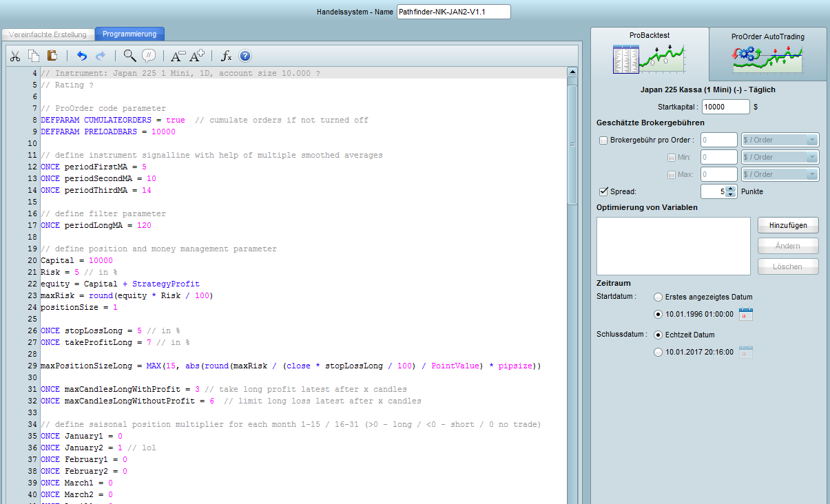Image resolution: width=830 pixels, height=504 pixels.
Task: Select Erstes angezeigtes Datum radio option
Action: pos(658,297)
